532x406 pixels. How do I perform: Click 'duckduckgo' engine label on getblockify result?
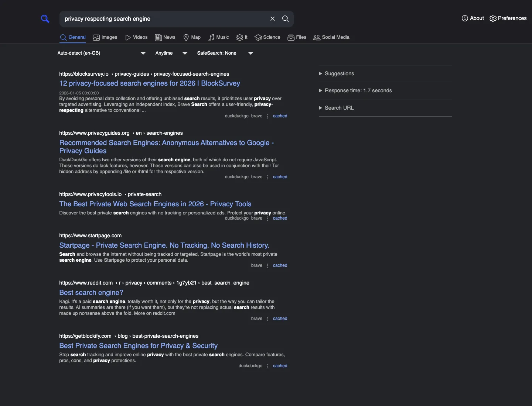pos(250,366)
